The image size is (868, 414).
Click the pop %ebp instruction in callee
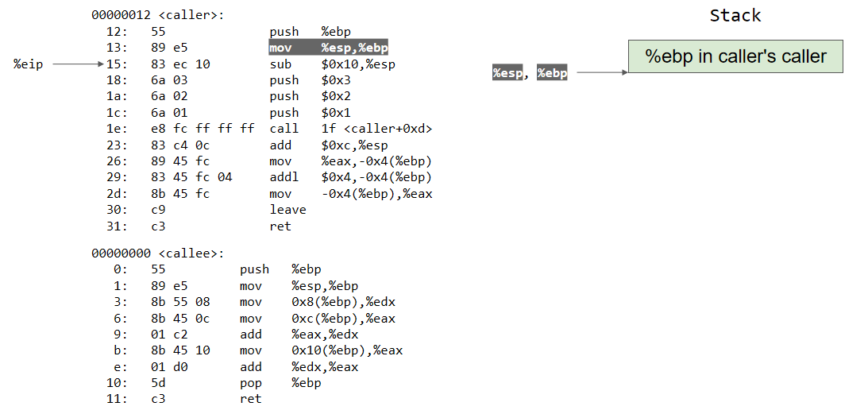click(x=280, y=382)
